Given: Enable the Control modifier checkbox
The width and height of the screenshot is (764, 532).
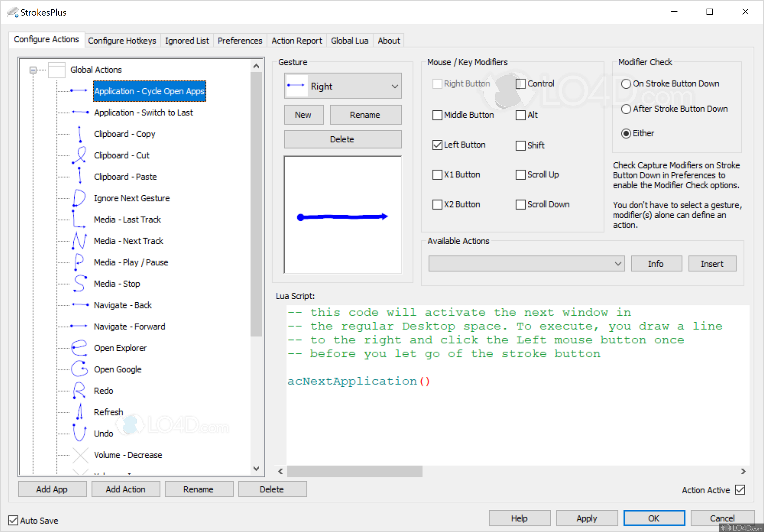Looking at the screenshot, I should pos(520,83).
